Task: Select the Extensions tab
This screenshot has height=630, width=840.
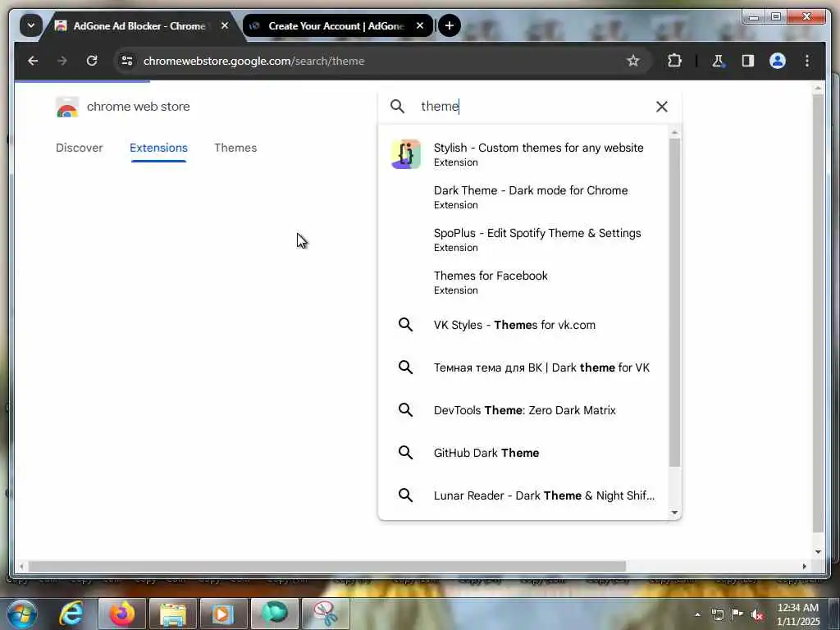Action: pyautogui.click(x=158, y=148)
